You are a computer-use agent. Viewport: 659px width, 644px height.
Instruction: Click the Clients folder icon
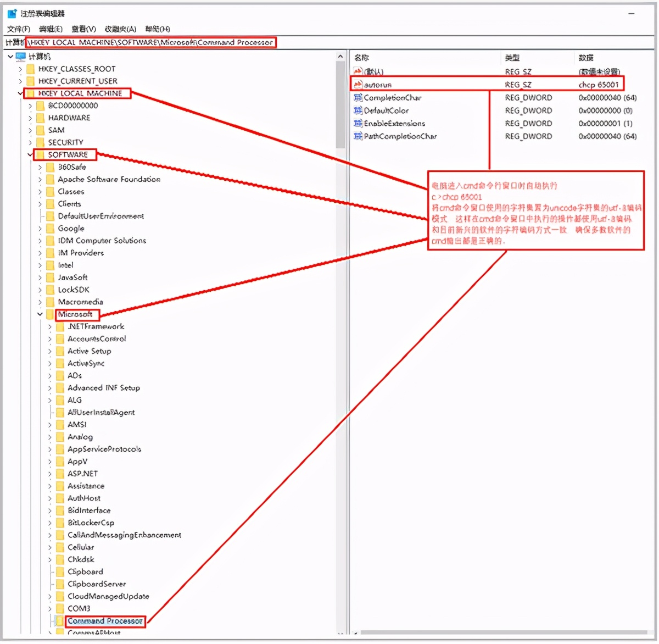[50, 204]
